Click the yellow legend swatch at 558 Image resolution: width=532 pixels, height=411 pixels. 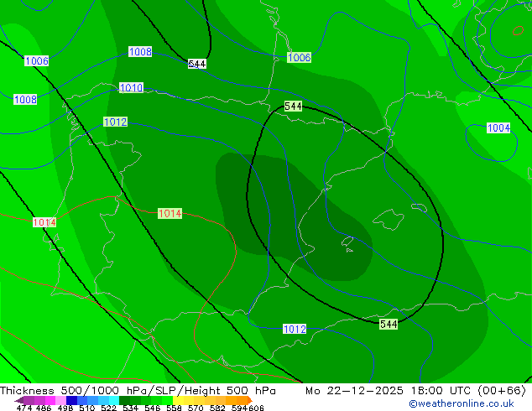(x=178, y=400)
